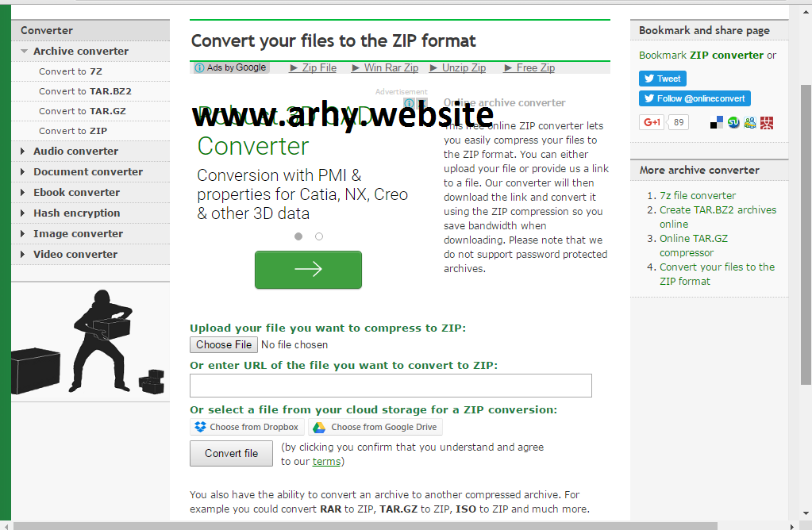Viewport: 812px width, 530px height.
Task: Select the second ad carousel dot
Action: (x=319, y=236)
